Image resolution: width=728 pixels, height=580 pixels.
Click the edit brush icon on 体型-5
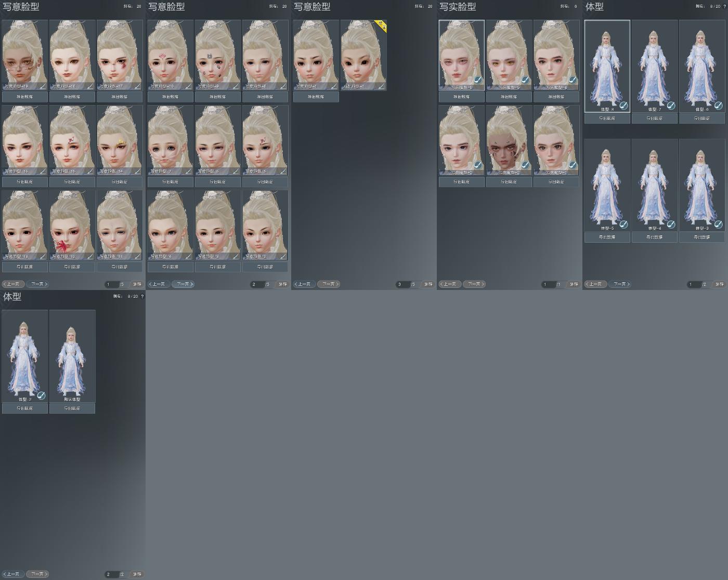623,225
